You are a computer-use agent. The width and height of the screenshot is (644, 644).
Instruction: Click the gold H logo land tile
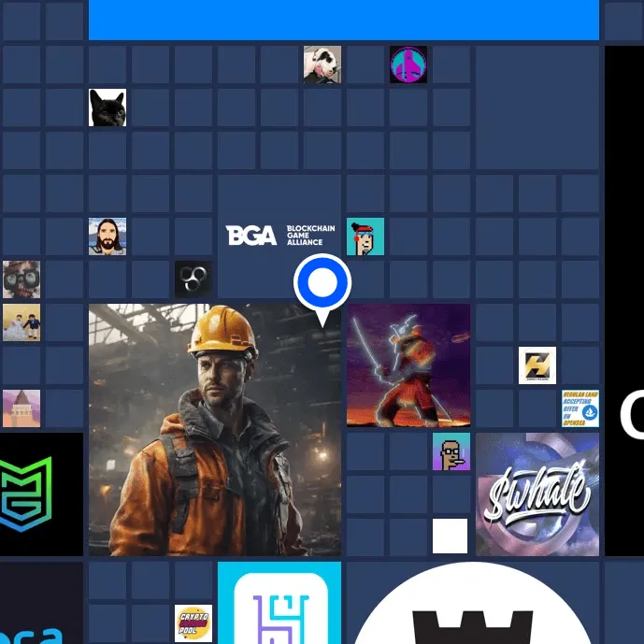pyautogui.click(x=537, y=365)
